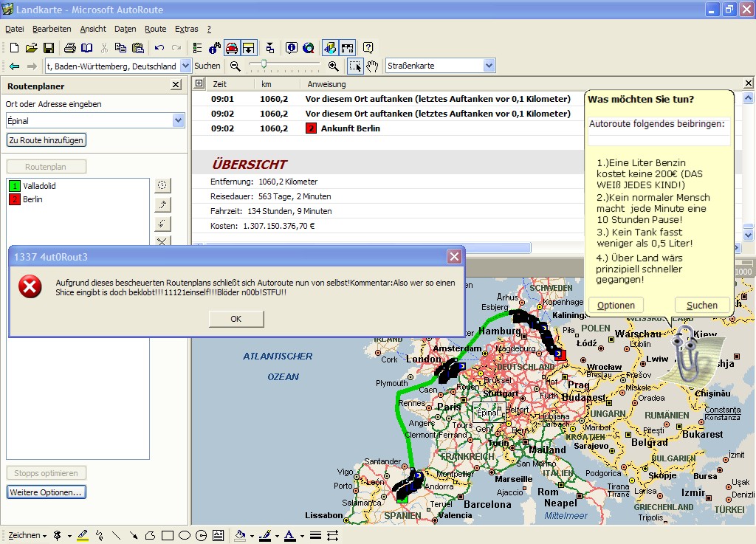
Task: Click the Épinal address input field
Action: click(x=89, y=120)
